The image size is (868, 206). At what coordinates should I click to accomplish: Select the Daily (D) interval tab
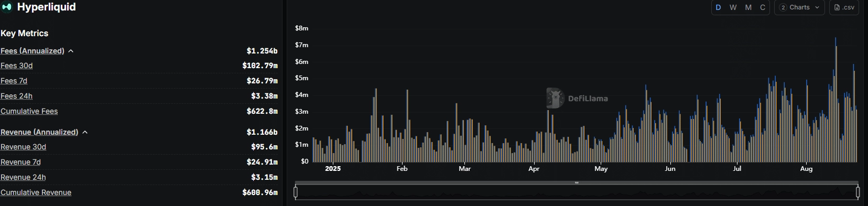(x=718, y=7)
